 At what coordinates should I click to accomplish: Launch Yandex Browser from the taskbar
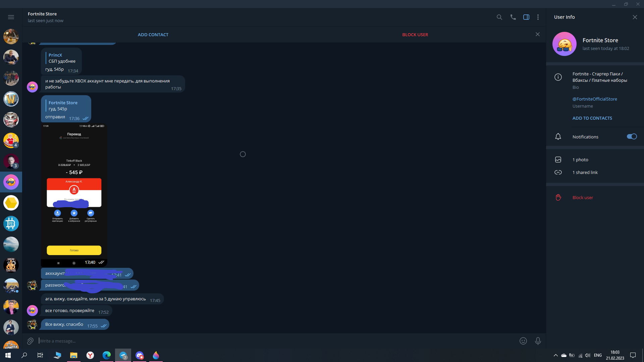click(90, 355)
